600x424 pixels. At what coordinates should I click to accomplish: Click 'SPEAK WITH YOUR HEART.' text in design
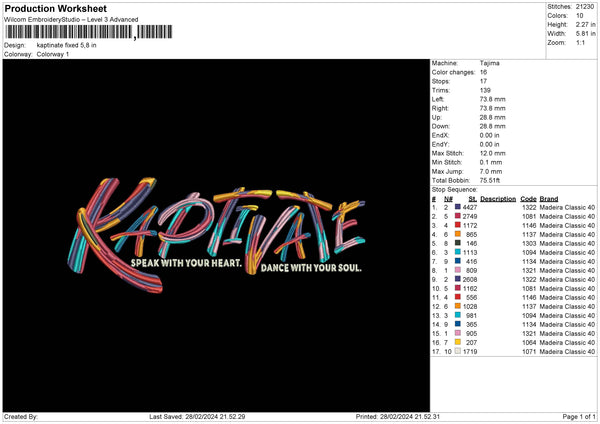tap(186, 263)
